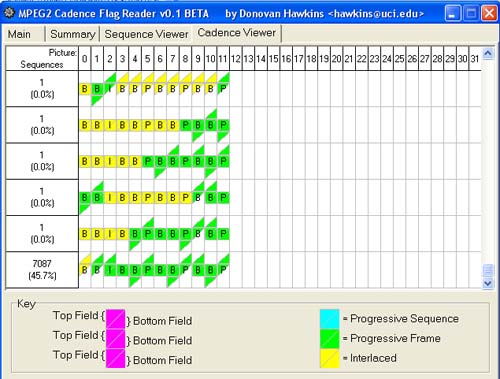Minimize the Cadence Flag Reader window
500x379 pixels.
coord(453,14)
